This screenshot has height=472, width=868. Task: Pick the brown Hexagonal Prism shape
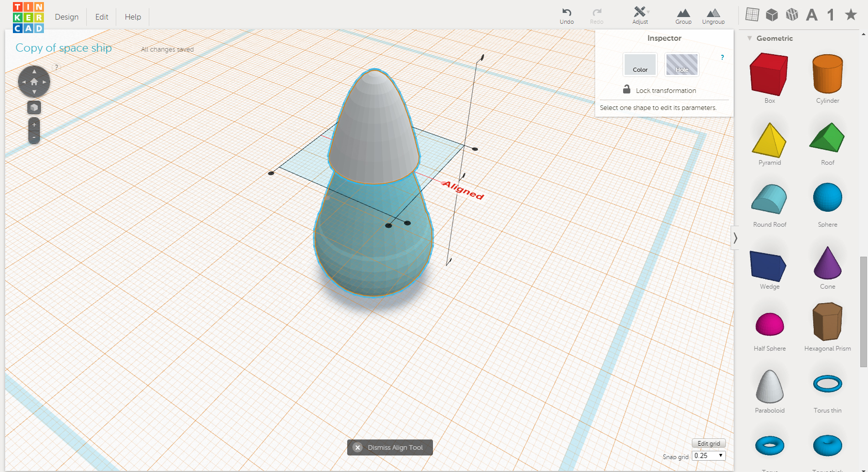pos(828,322)
